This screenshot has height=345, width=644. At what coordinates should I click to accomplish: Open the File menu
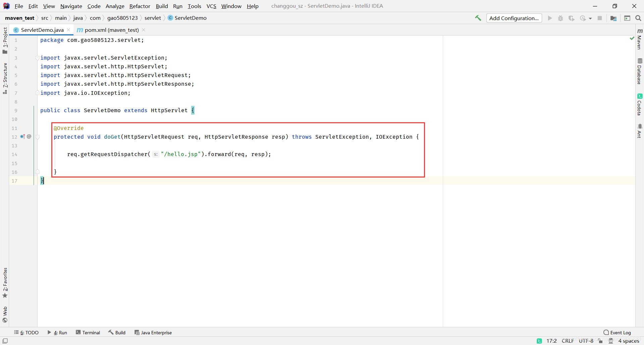19,6
